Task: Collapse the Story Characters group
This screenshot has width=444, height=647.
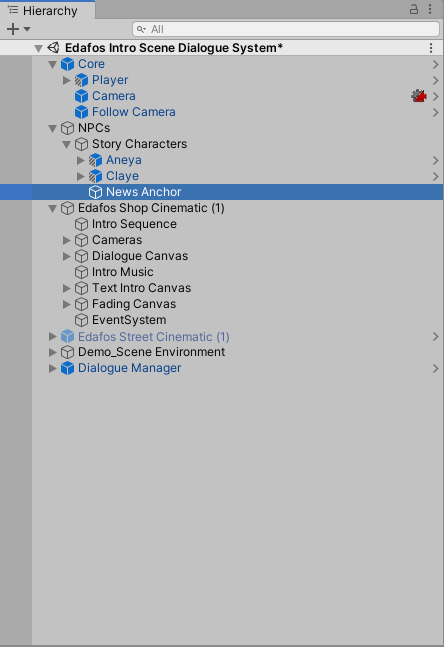Action: pyautogui.click(x=66, y=144)
